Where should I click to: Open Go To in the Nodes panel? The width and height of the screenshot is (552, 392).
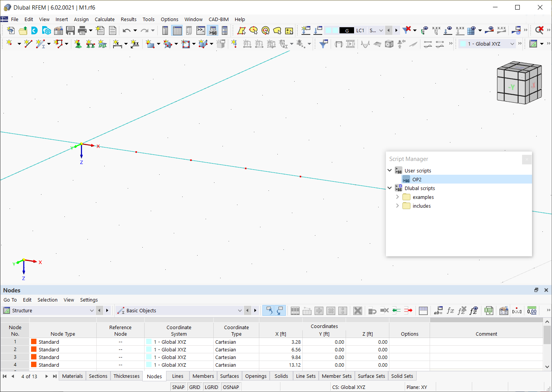(x=10, y=300)
